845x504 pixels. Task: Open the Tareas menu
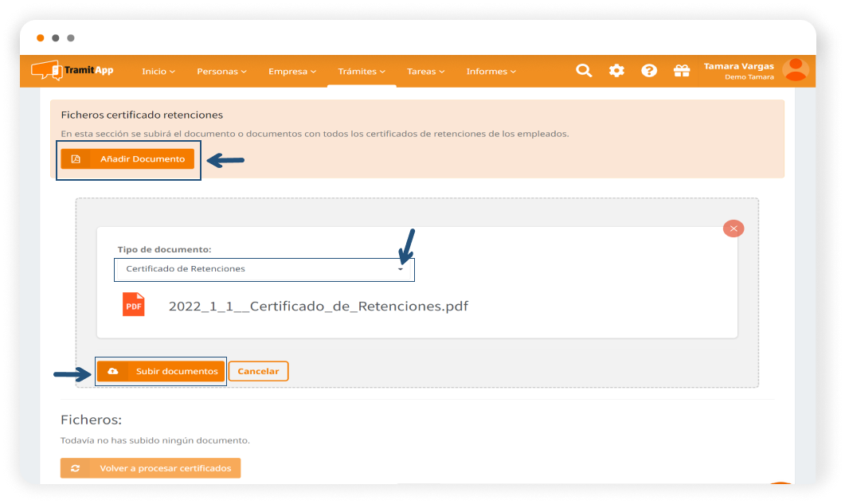425,72
